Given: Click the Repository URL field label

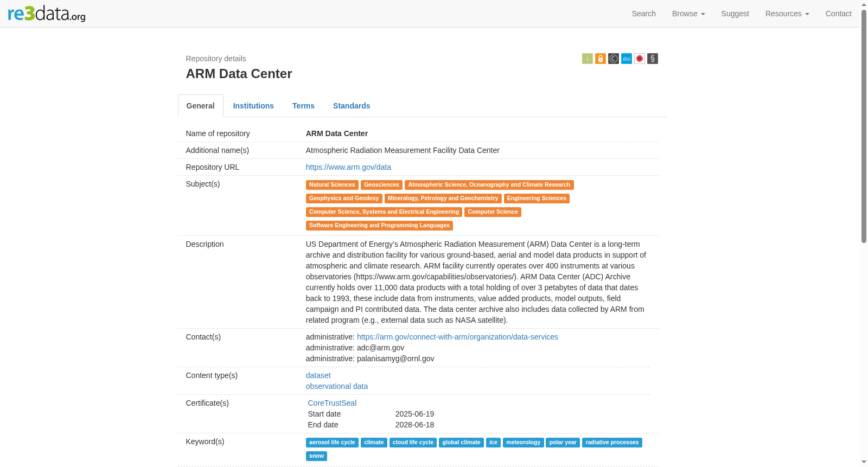Looking at the screenshot, I should (213, 167).
